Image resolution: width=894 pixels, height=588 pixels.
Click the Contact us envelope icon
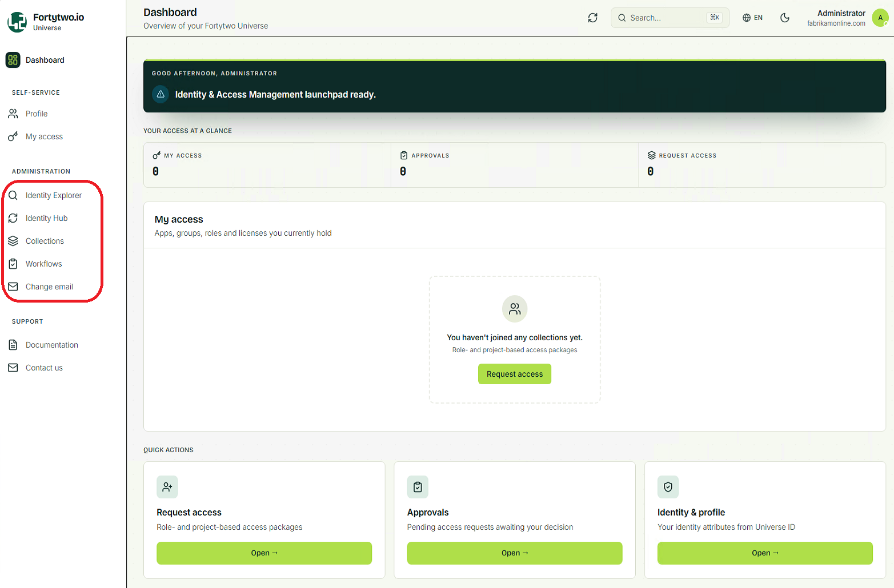13,368
